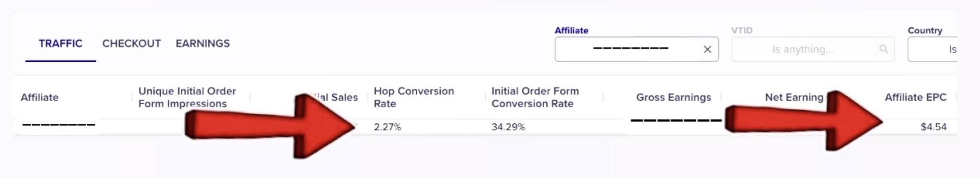
Task: Select the 2.27% hop conversion value
Action: click(x=387, y=127)
